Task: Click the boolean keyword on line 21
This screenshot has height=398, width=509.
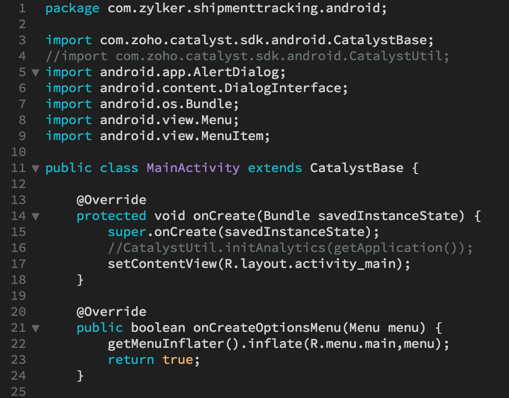Action: (158, 328)
